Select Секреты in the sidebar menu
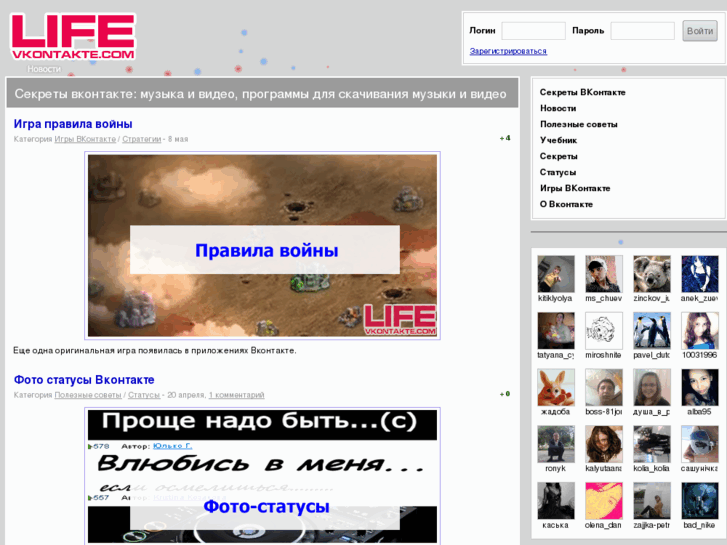The image size is (727, 545). point(558,156)
